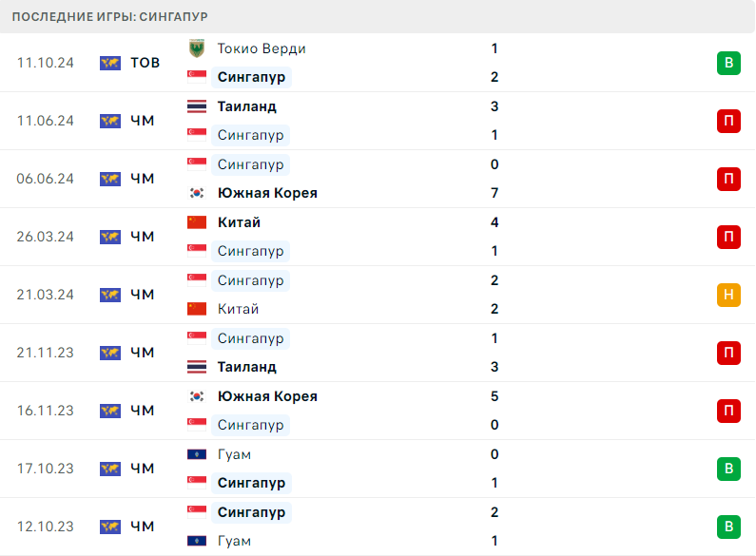Select Южная Корея in the 06.06.24 match
Image resolution: width=756 pixels, height=556 pixels.
(x=267, y=193)
